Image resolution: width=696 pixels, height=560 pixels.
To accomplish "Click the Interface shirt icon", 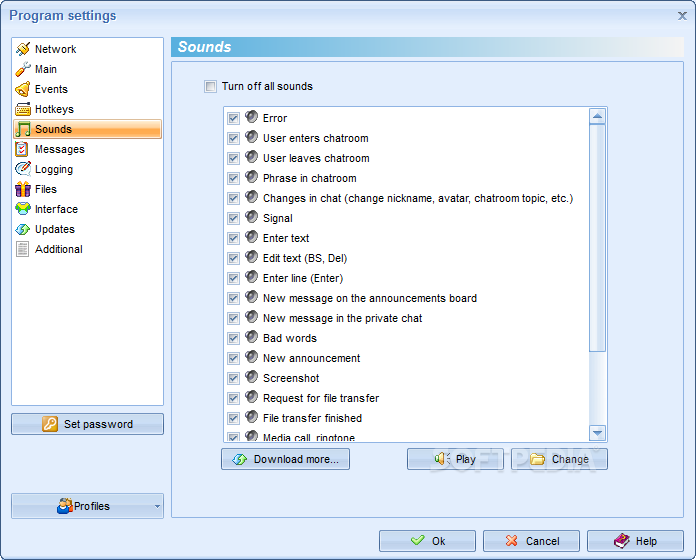I will [23, 209].
